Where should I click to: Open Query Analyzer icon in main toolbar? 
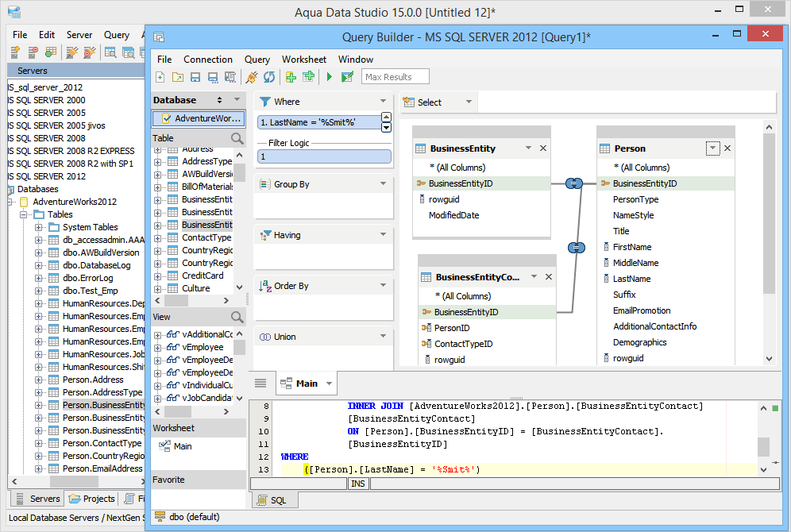click(x=110, y=52)
